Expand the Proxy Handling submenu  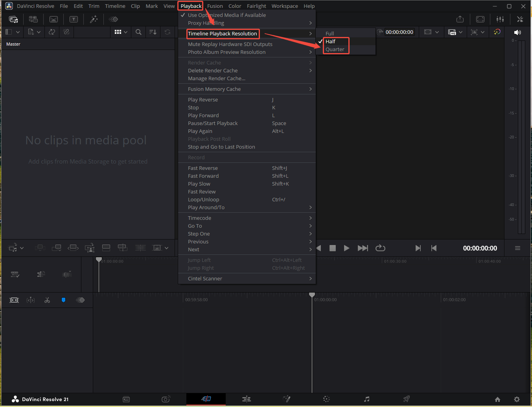(x=247, y=23)
